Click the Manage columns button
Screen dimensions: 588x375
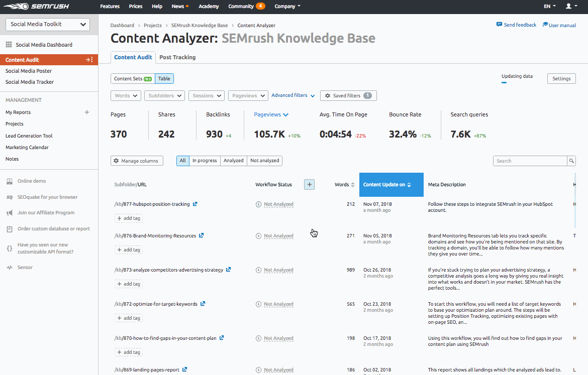coord(137,161)
